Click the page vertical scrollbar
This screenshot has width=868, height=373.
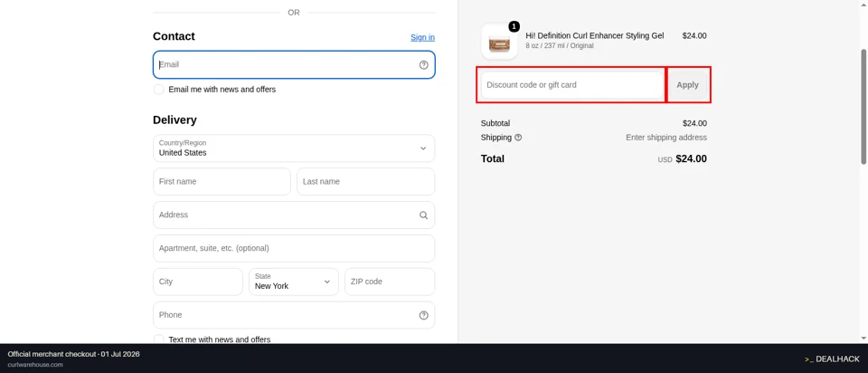tap(863, 107)
